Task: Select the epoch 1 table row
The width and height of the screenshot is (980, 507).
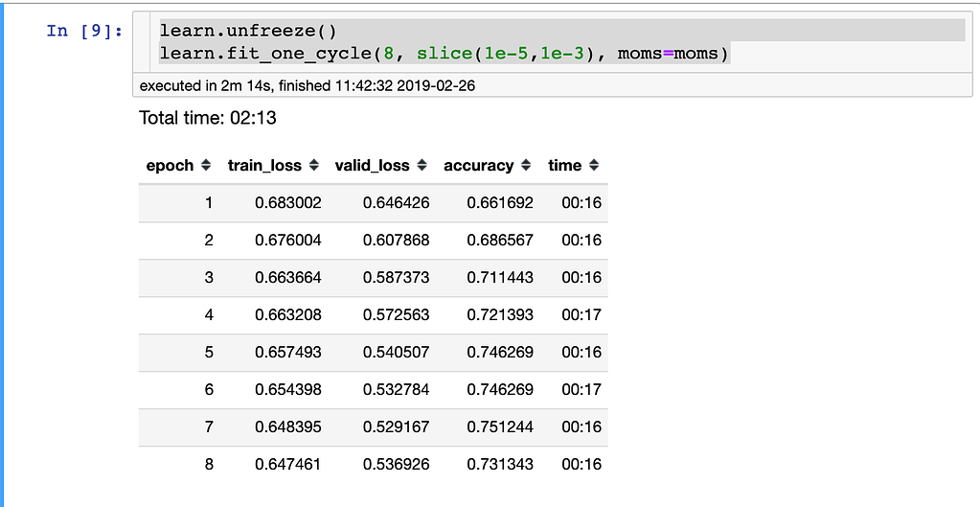Action: click(x=373, y=203)
